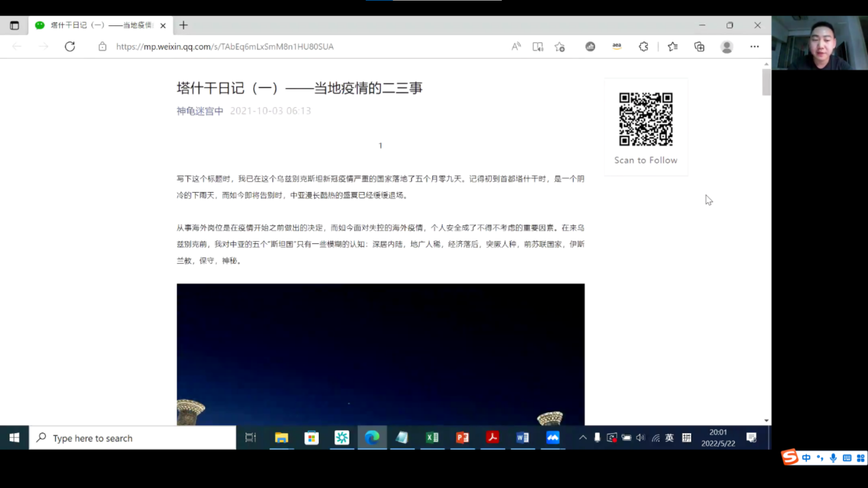Open the Collections icon
Image resolution: width=868 pixels, height=488 pixels.
[699, 46]
